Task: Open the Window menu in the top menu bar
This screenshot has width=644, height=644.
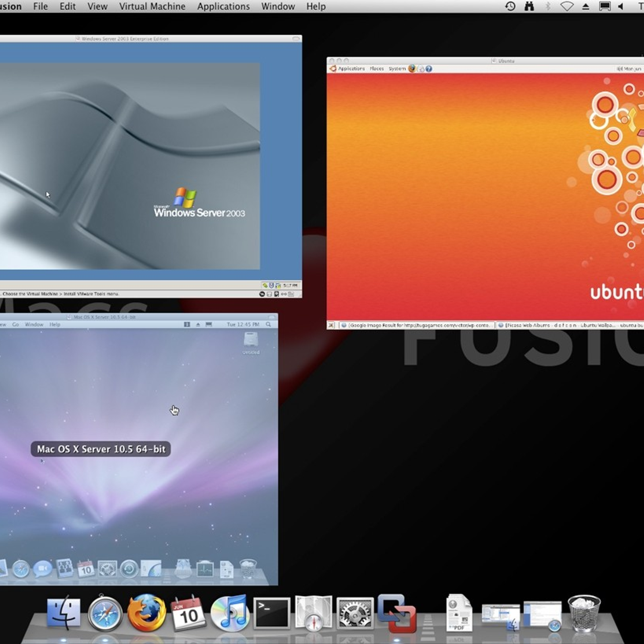Action: click(278, 6)
